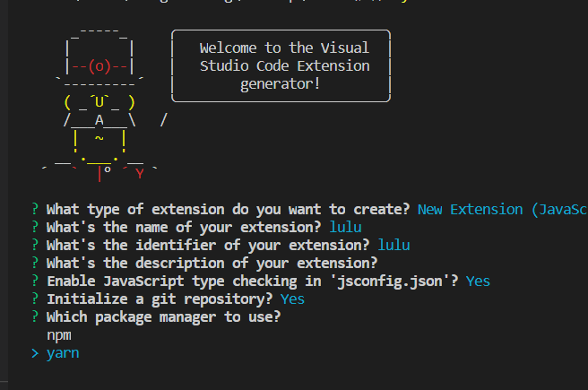This screenshot has height=390, width=588.
Task: Click the question mark before 'Which package manager'
Action: pyautogui.click(x=35, y=316)
